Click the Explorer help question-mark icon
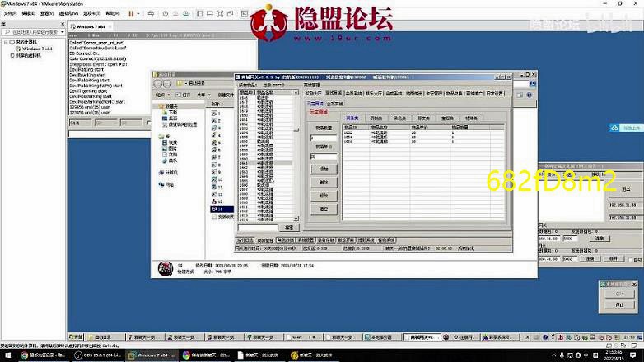Image resolution: width=644 pixels, height=362 pixels. tap(529, 95)
